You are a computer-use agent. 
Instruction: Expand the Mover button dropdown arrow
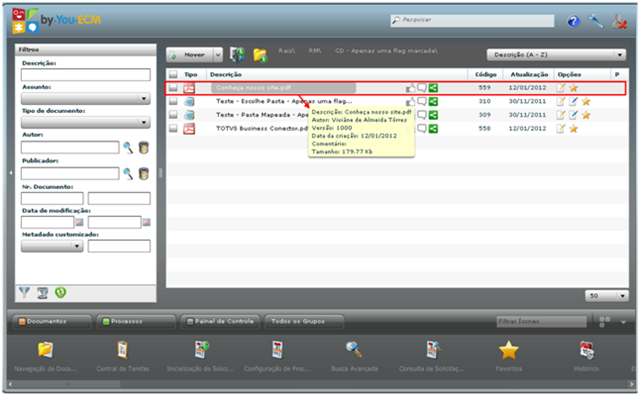218,55
